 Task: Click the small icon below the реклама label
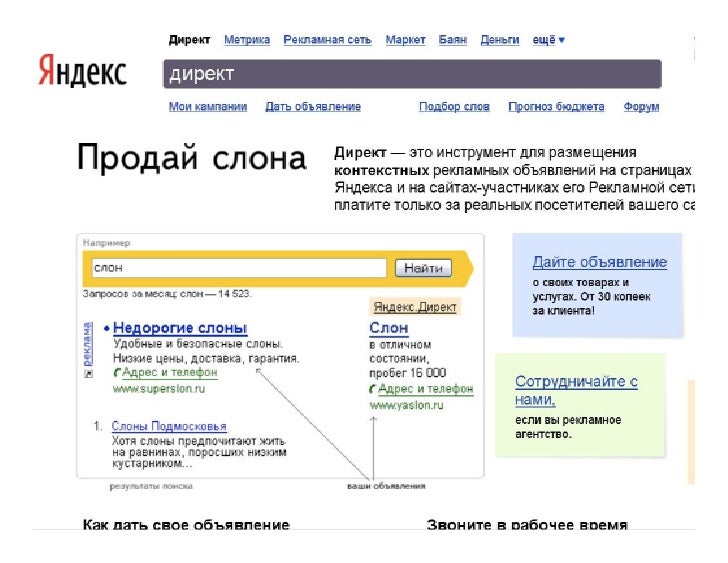point(88,374)
